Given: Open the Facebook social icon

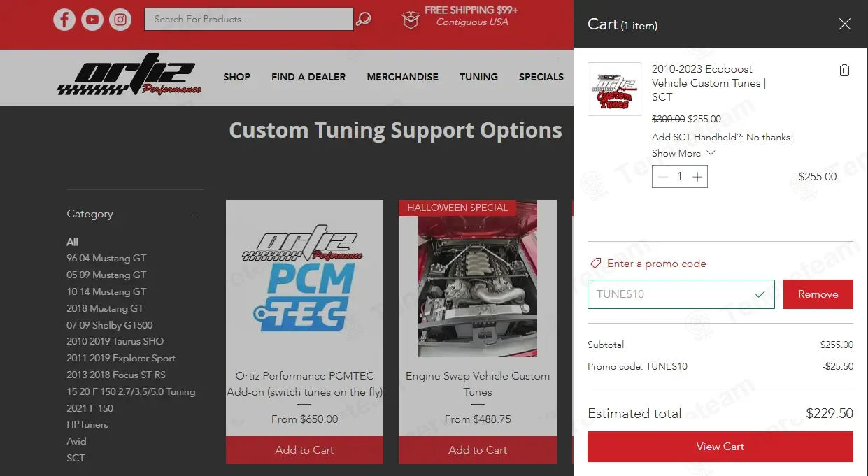Looking at the screenshot, I should pos(64,20).
